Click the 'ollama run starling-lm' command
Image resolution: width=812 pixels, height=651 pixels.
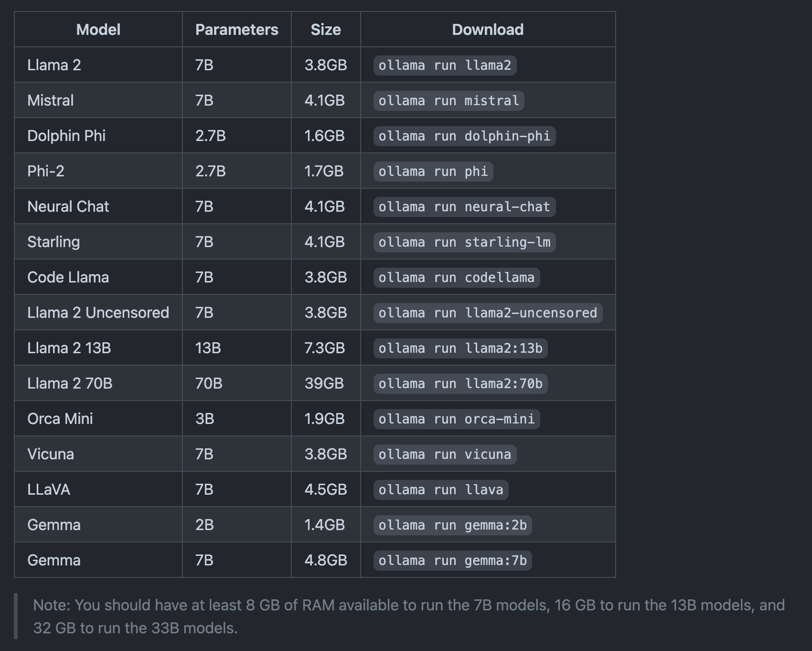click(464, 242)
